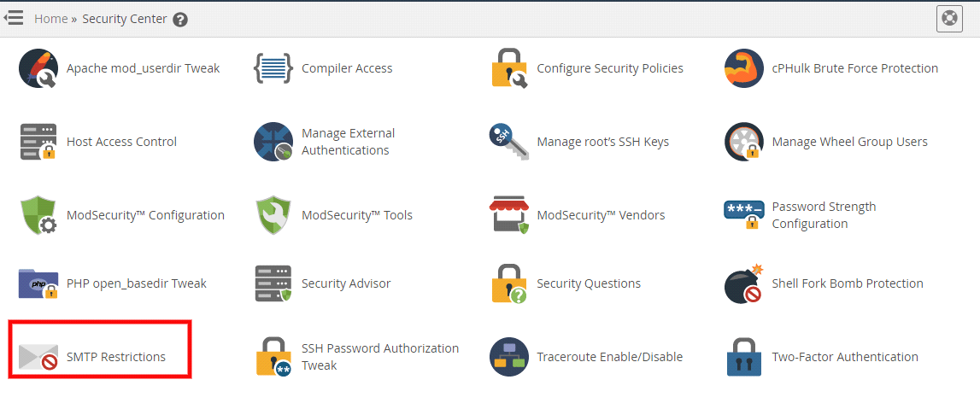Select the ModSecurity Configuration shield icon
The image size is (980, 403).
point(38,215)
